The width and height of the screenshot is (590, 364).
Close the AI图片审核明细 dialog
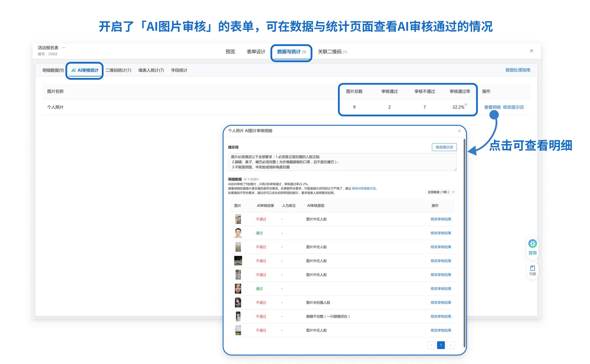[459, 131]
